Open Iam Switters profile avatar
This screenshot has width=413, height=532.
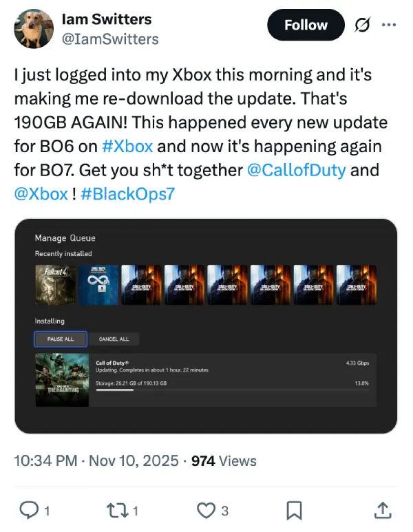(33, 29)
